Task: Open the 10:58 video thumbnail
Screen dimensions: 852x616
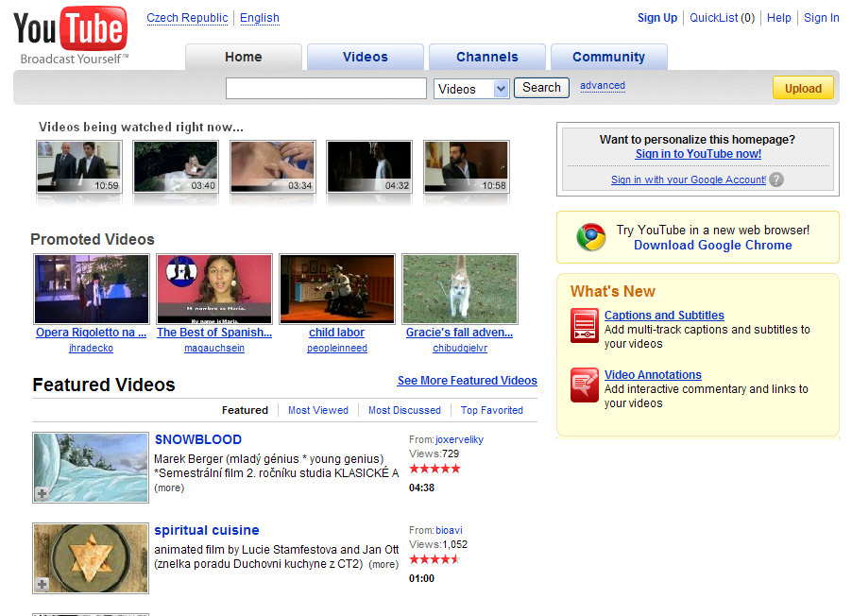Action: pyautogui.click(x=467, y=166)
